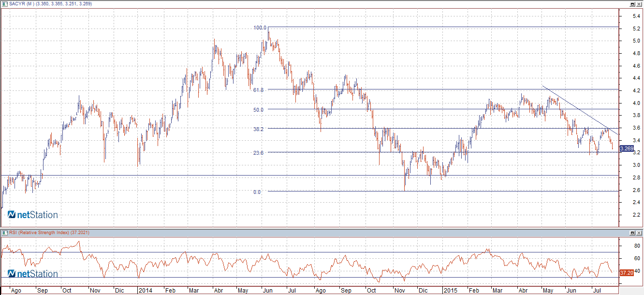Maximize the SACYR price chart panel

[632, 4]
